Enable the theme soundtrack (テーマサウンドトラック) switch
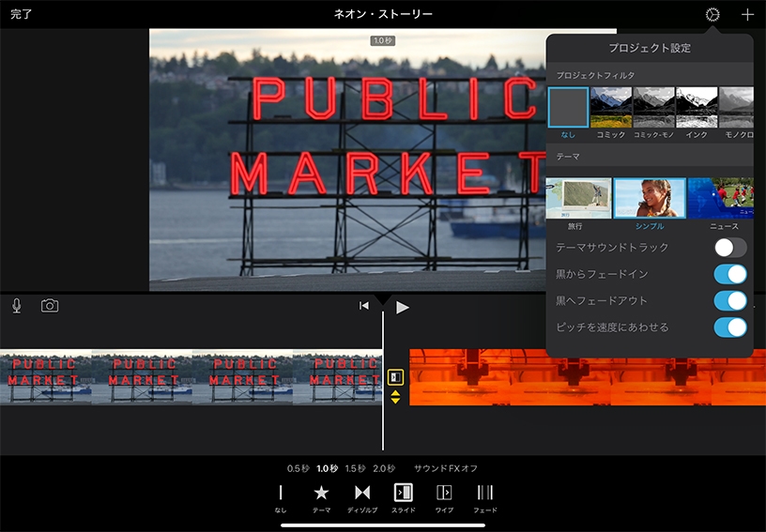The width and height of the screenshot is (766, 532). [x=729, y=248]
